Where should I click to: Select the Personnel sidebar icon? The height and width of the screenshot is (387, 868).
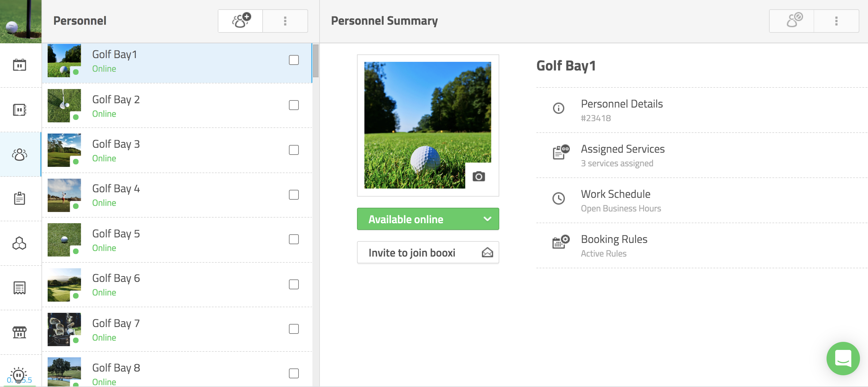pos(20,154)
